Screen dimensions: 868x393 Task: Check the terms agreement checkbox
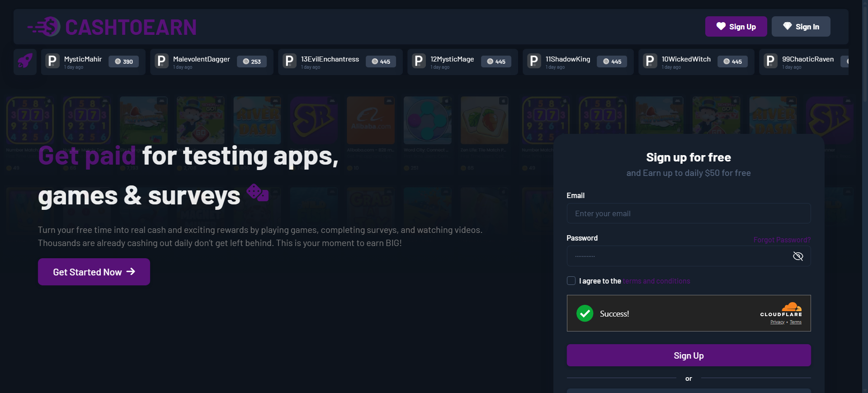point(571,281)
